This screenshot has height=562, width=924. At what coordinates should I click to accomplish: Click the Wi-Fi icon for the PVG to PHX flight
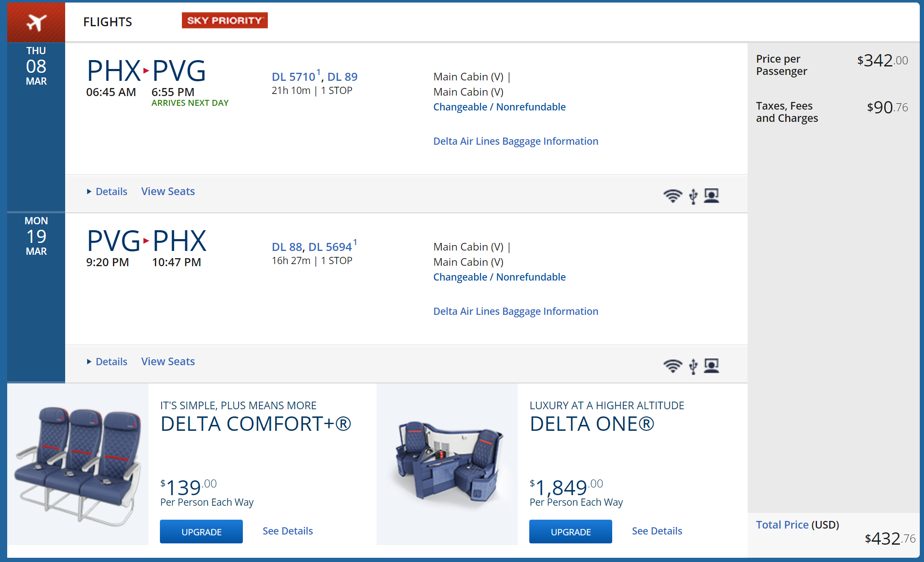click(x=672, y=366)
